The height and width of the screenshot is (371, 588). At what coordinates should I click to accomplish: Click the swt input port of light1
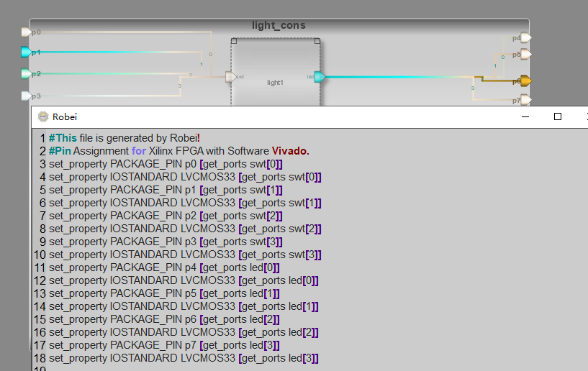click(x=230, y=77)
